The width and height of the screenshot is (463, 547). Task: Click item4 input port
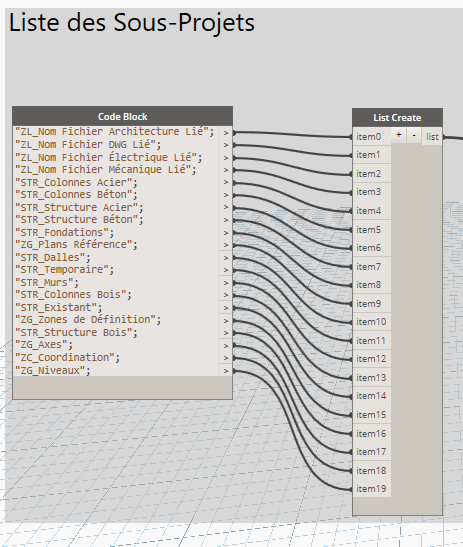tap(372, 211)
